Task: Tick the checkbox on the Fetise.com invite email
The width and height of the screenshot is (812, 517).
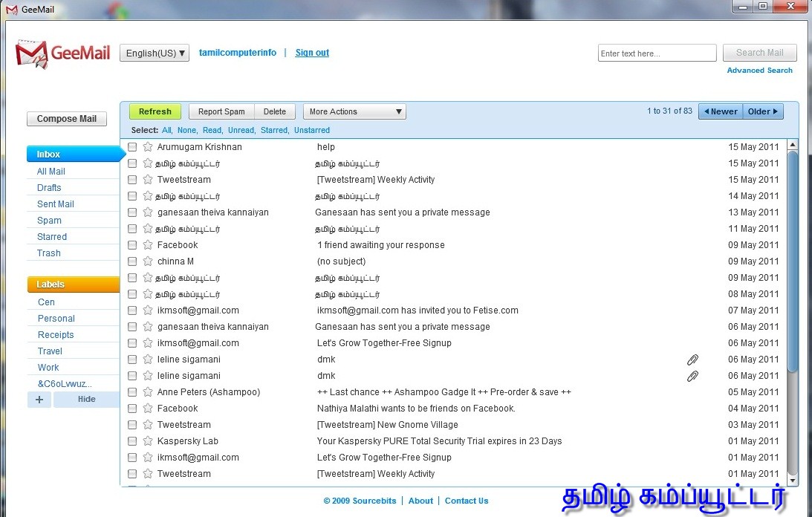Action: (131, 310)
